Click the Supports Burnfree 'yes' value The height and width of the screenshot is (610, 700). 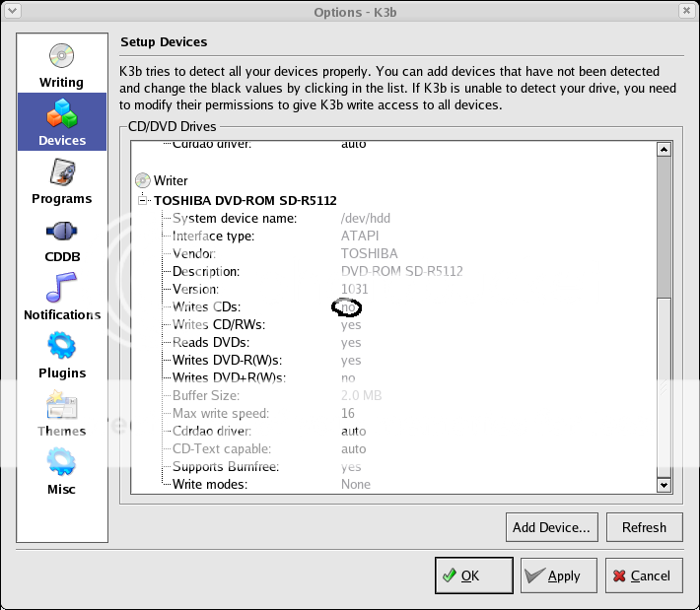(x=351, y=467)
